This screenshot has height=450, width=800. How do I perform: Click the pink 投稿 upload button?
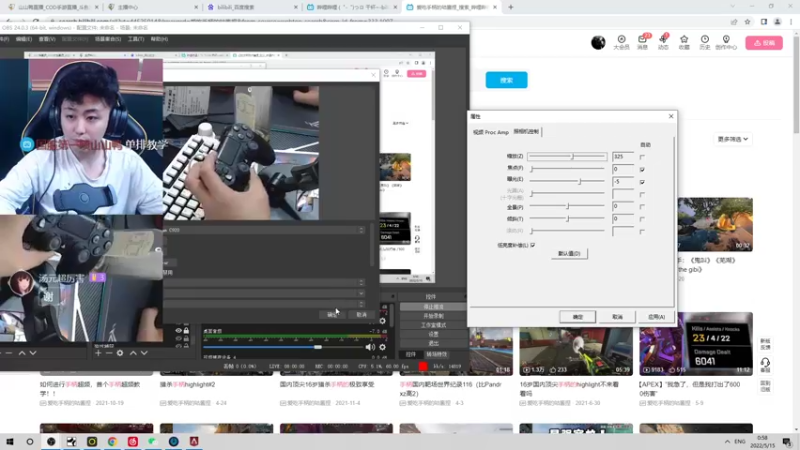point(764,43)
